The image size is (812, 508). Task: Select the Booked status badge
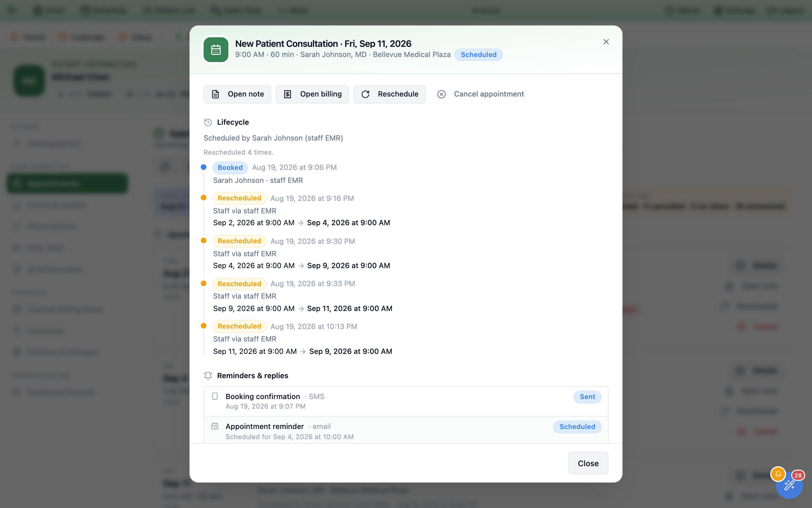click(x=230, y=167)
